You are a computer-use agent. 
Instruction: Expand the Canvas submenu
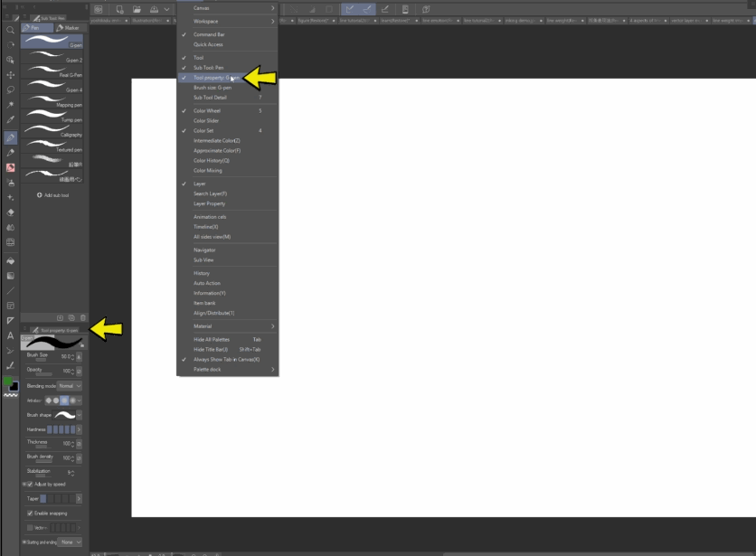click(x=228, y=8)
